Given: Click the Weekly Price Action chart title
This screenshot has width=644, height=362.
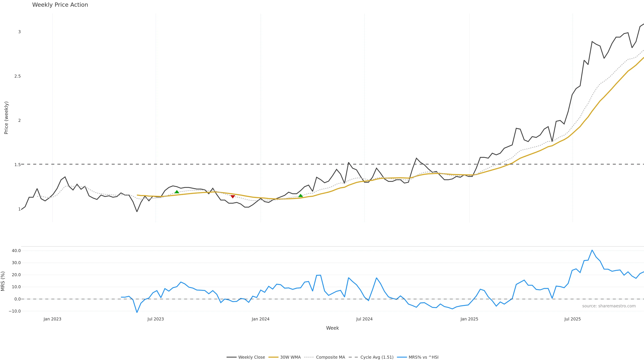Looking at the screenshot, I should 60,5.
